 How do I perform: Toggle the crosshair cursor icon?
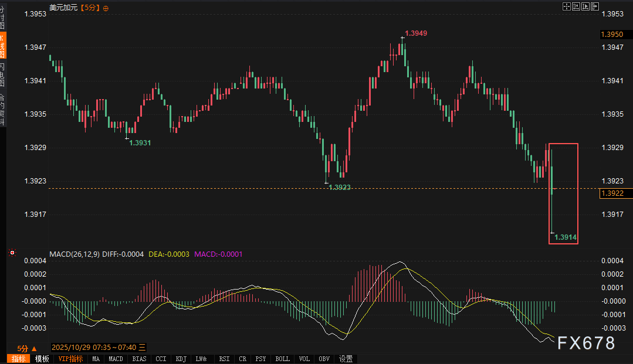click(567, 6)
